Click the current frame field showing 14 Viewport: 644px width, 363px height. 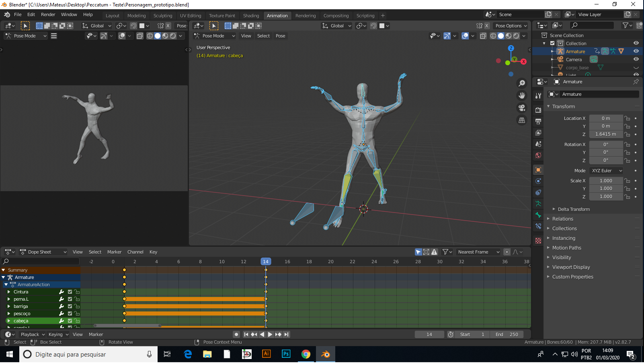pos(429,334)
